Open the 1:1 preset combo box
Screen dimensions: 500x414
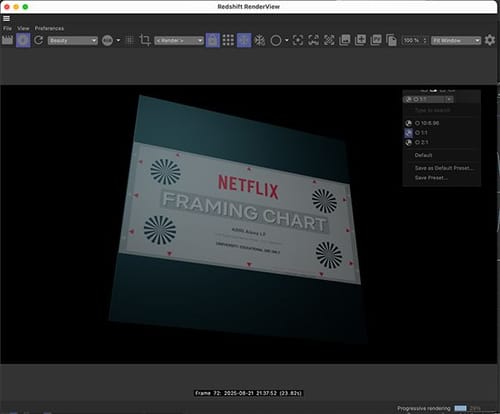[x=428, y=99]
